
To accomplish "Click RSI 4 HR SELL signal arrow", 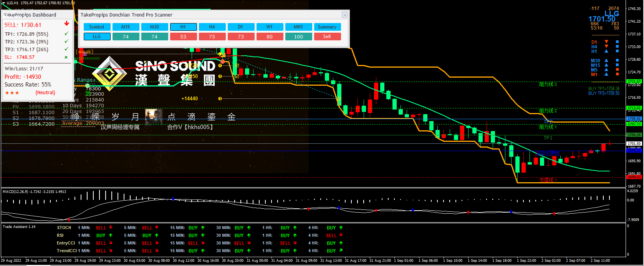I will coord(341,235).
